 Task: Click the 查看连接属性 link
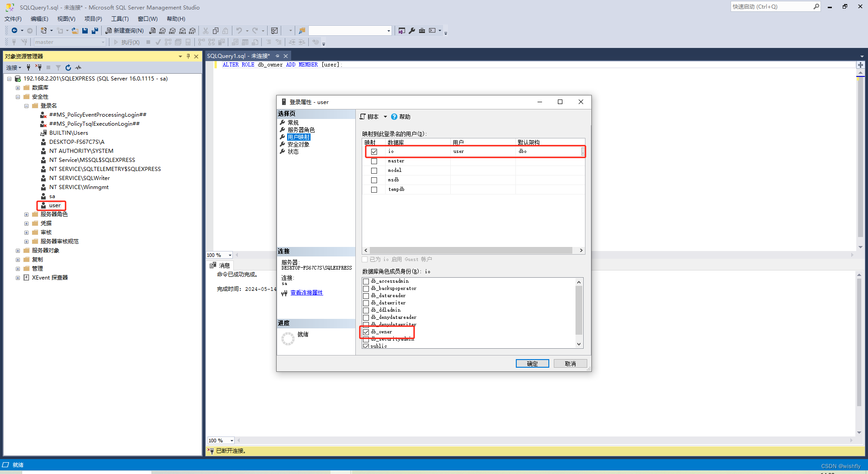tap(307, 292)
